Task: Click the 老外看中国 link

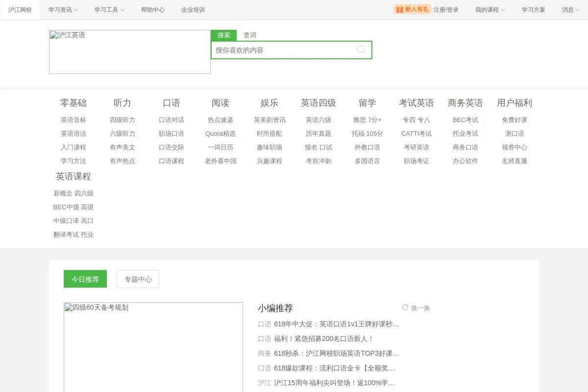Action: pos(220,161)
